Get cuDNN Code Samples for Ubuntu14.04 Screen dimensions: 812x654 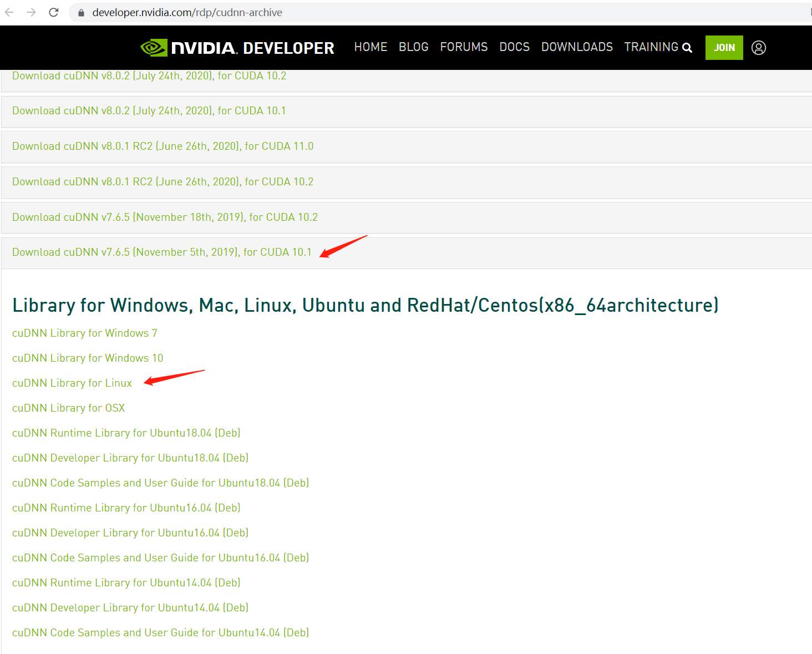160,633
